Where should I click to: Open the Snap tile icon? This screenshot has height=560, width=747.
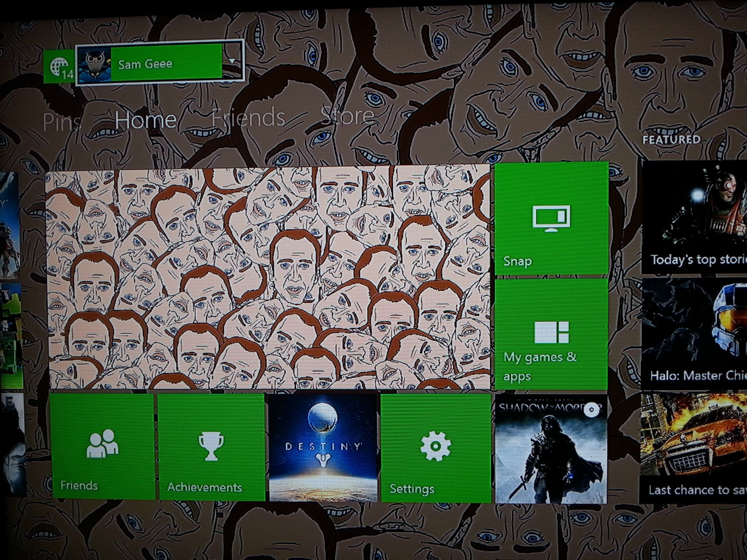[x=551, y=218]
